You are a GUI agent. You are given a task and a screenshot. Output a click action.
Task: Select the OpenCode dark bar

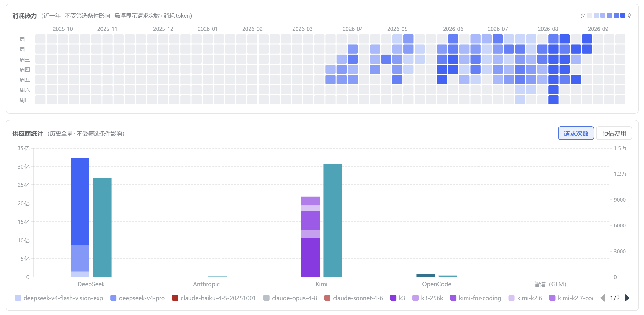(x=426, y=275)
